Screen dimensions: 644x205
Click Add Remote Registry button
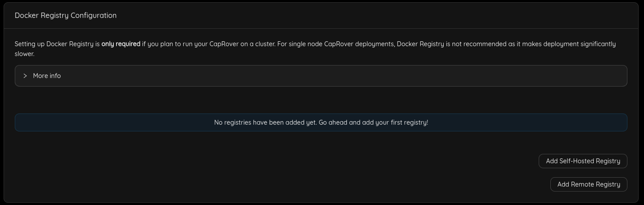(x=588, y=184)
